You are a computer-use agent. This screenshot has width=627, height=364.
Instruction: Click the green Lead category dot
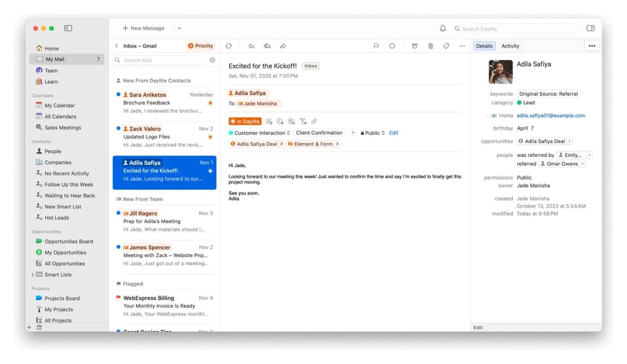click(x=519, y=103)
